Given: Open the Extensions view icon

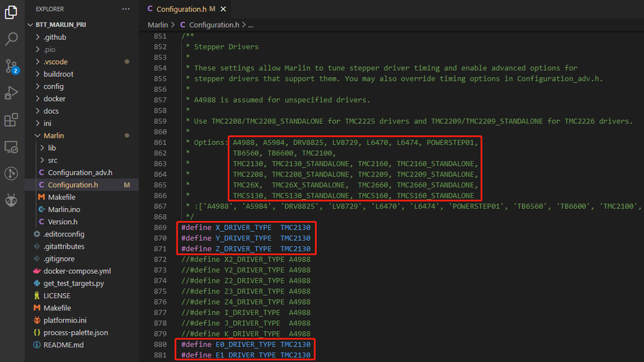Looking at the screenshot, I should pyautogui.click(x=12, y=120).
